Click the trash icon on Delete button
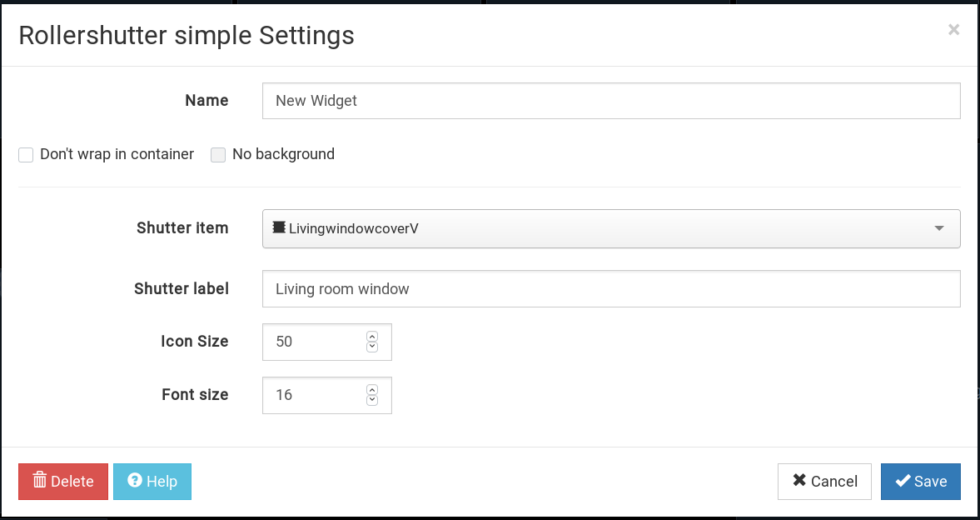This screenshot has width=980, height=520. 40,480
